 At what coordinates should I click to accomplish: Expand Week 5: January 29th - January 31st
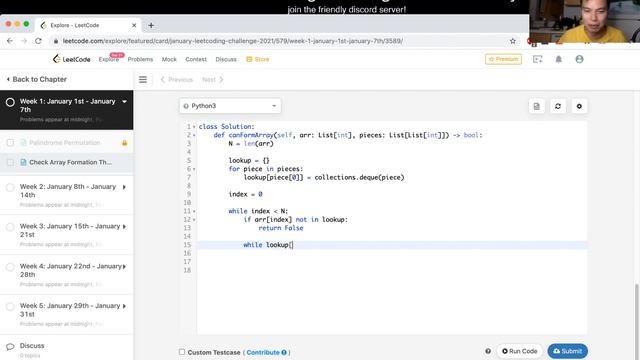click(124, 306)
